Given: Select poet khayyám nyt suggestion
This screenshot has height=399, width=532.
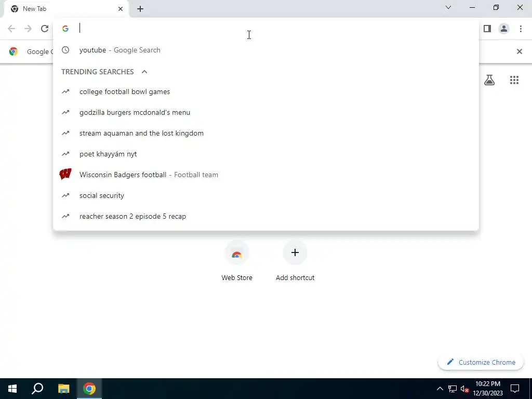Looking at the screenshot, I should click(x=266, y=154).
